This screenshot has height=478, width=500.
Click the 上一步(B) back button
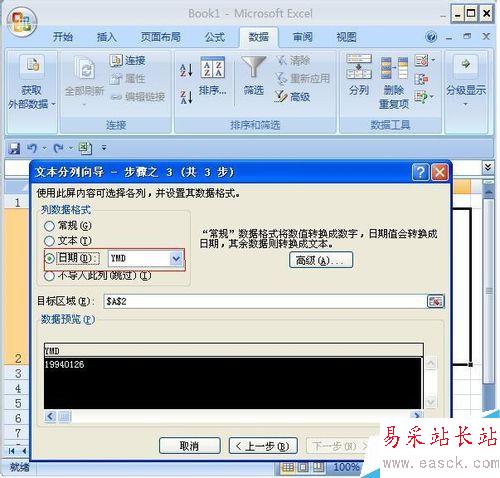[263, 446]
